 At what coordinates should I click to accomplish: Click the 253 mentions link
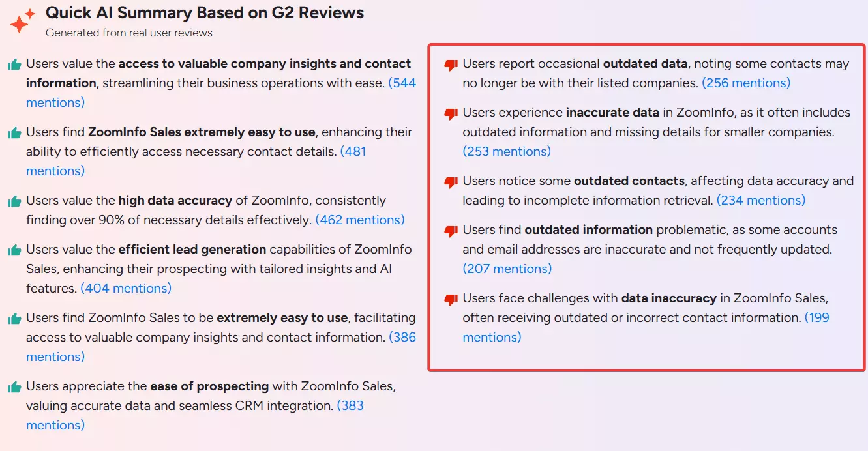coord(507,151)
